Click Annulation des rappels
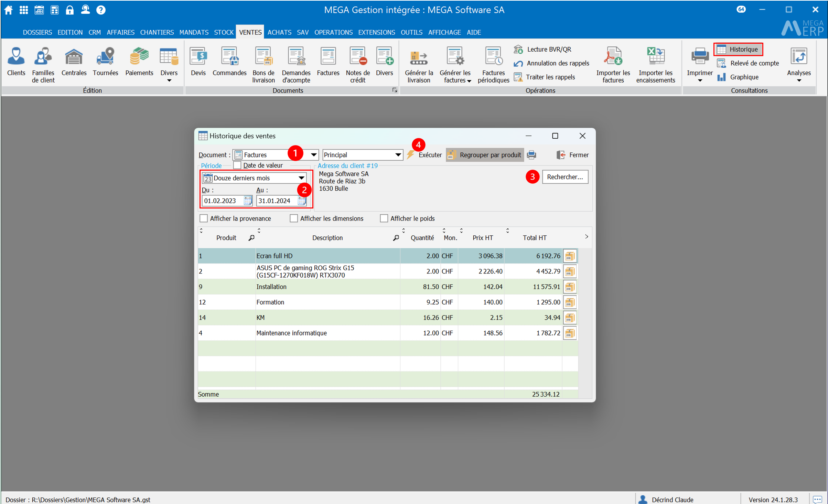Viewport: 828px width, 504px height. click(551, 63)
